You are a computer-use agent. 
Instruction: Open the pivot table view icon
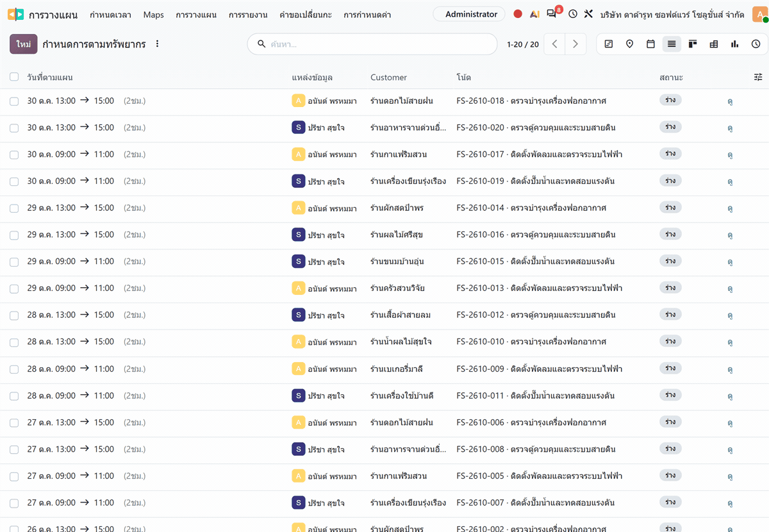click(714, 44)
